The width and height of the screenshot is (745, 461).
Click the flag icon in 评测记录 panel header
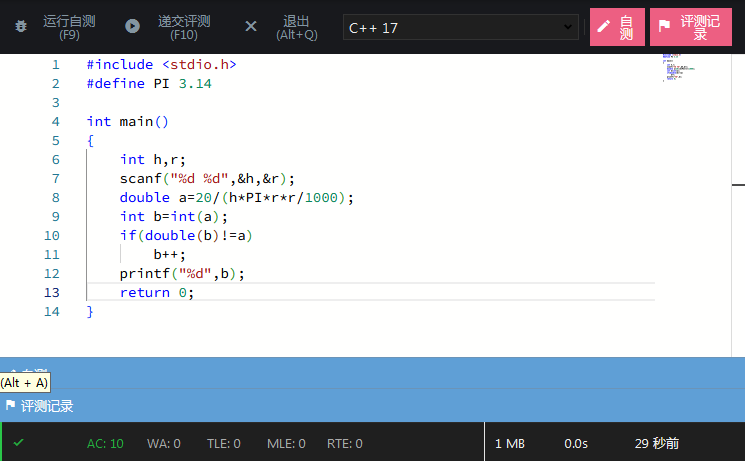[x=11, y=406]
